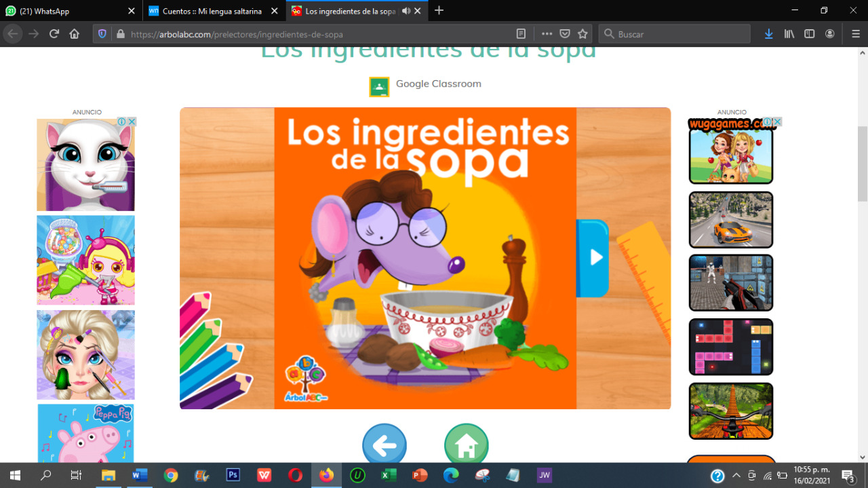Save the page to Pocket
The width and height of the screenshot is (868, 488).
pos(565,34)
